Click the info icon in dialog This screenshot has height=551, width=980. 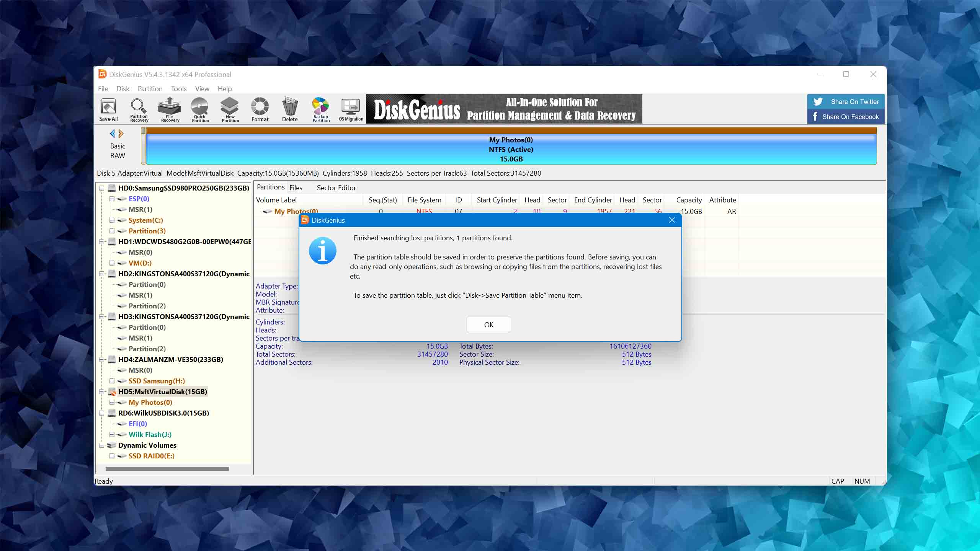pyautogui.click(x=322, y=251)
